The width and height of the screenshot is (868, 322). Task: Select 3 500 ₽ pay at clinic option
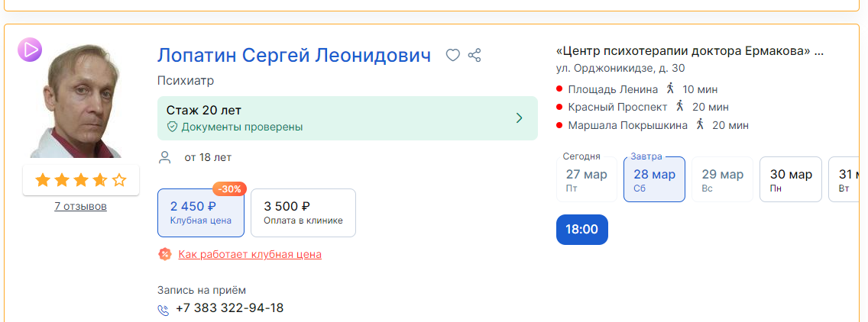point(303,213)
